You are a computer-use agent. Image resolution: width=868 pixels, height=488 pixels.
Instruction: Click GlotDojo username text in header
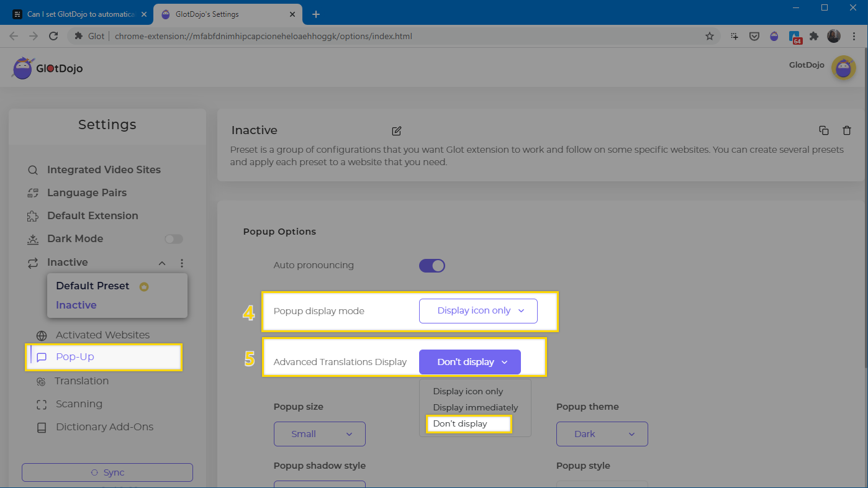[x=807, y=65]
